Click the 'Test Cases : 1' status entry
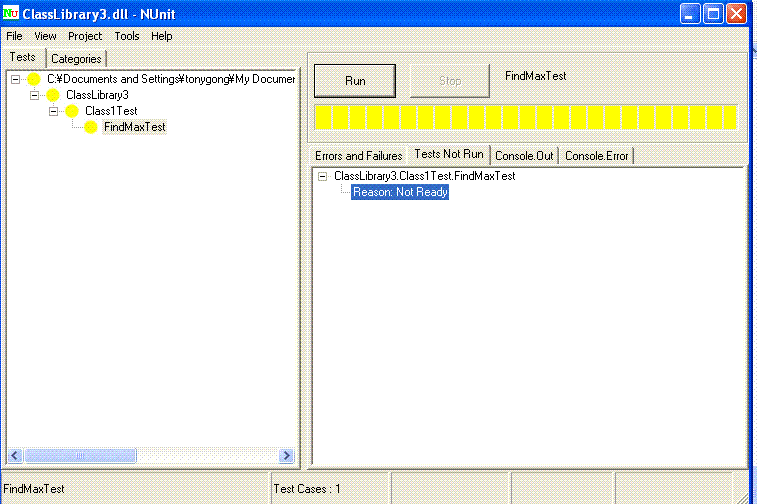 click(x=307, y=489)
